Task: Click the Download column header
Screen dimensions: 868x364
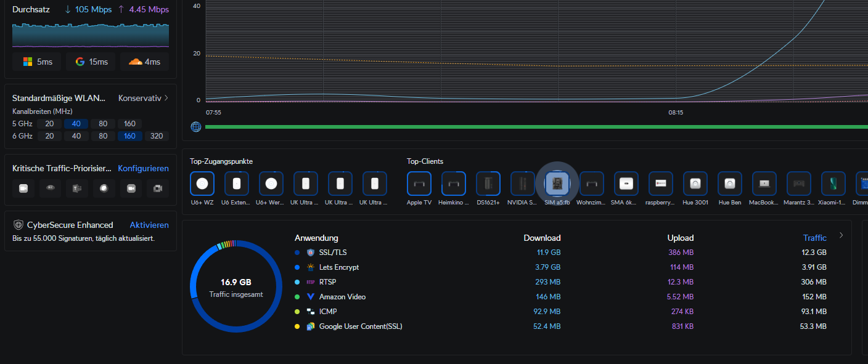Action: click(542, 238)
